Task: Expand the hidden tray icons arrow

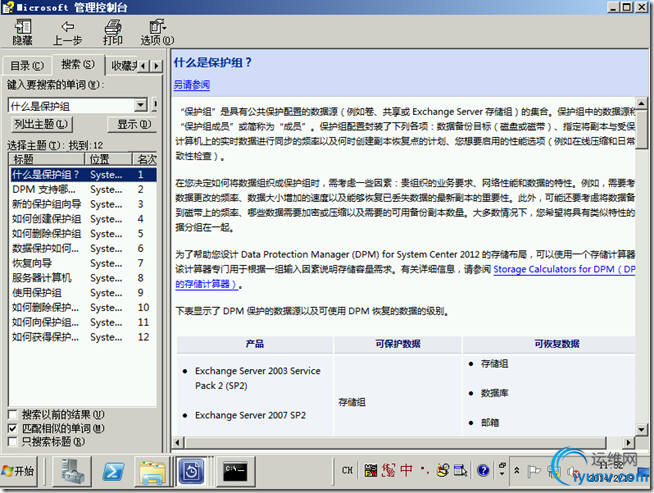Action: (x=516, y=470)
